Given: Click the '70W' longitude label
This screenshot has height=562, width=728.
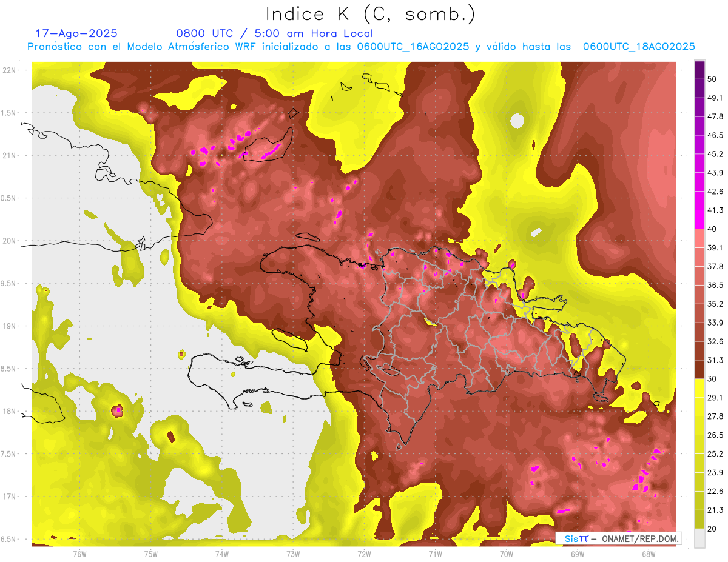Looking at the screenshot, I should pos(506,554).
